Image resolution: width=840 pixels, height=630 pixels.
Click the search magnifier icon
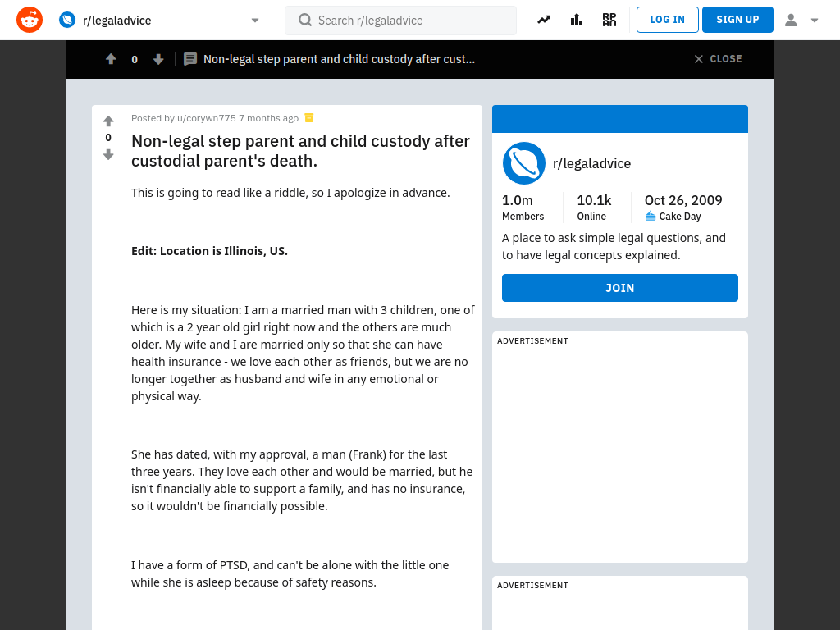click(x=305, y=21)
